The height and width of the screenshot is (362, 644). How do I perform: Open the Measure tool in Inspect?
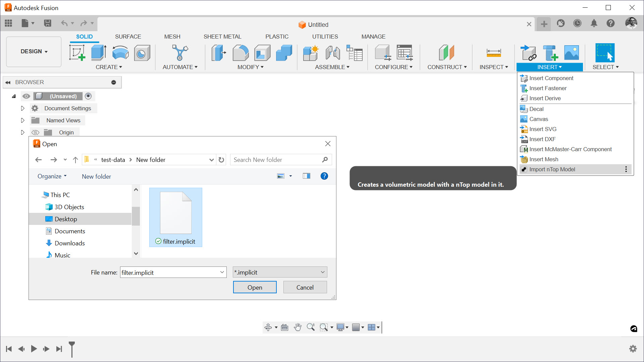[493, 53]
